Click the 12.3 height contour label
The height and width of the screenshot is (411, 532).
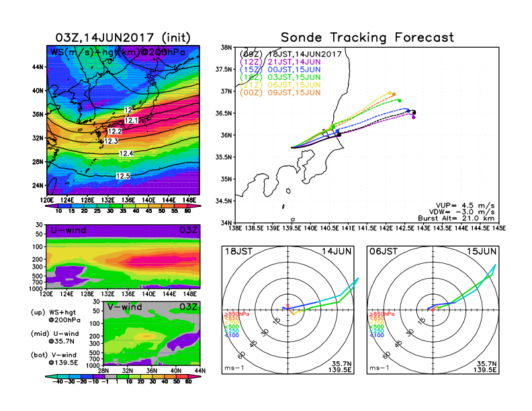tap(111, 141)
